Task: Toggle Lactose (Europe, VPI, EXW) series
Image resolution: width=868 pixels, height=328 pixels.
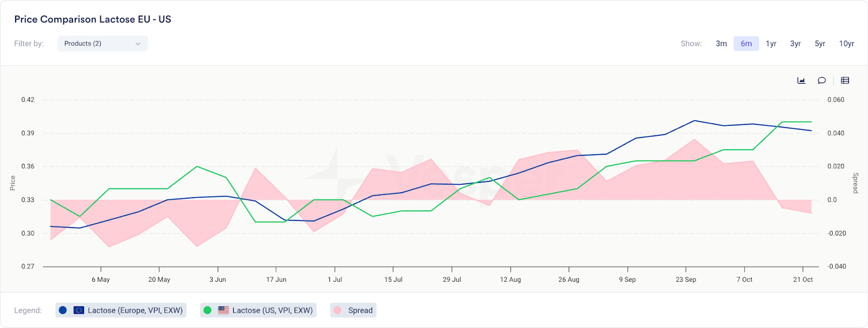Action: [135, 310]
